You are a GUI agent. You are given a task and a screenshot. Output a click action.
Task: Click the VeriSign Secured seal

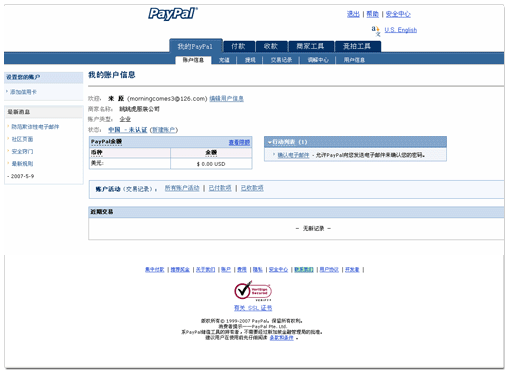(253, 291)
